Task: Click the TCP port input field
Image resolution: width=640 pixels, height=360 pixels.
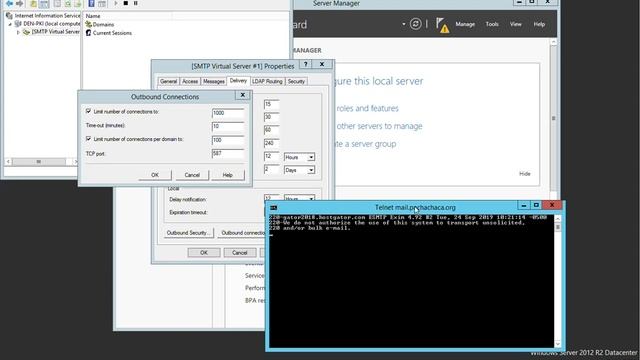Action: coord(228,153)
